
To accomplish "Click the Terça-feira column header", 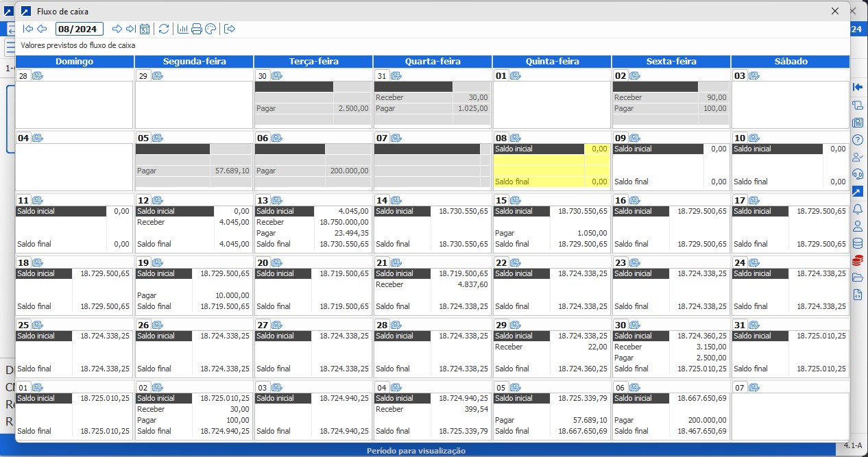I will tap(313, 61).
